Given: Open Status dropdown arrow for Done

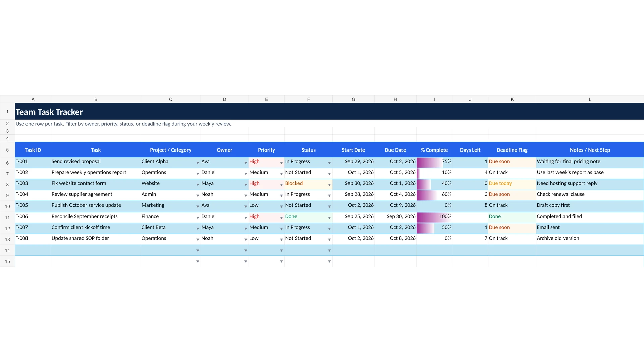Looking at the screenshot, I should coord(329,218).
